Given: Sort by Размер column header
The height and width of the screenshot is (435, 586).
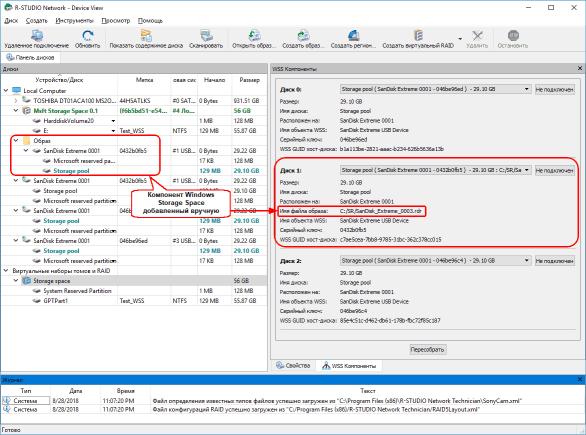Looking at the screenshot, I should click(249, 80).
